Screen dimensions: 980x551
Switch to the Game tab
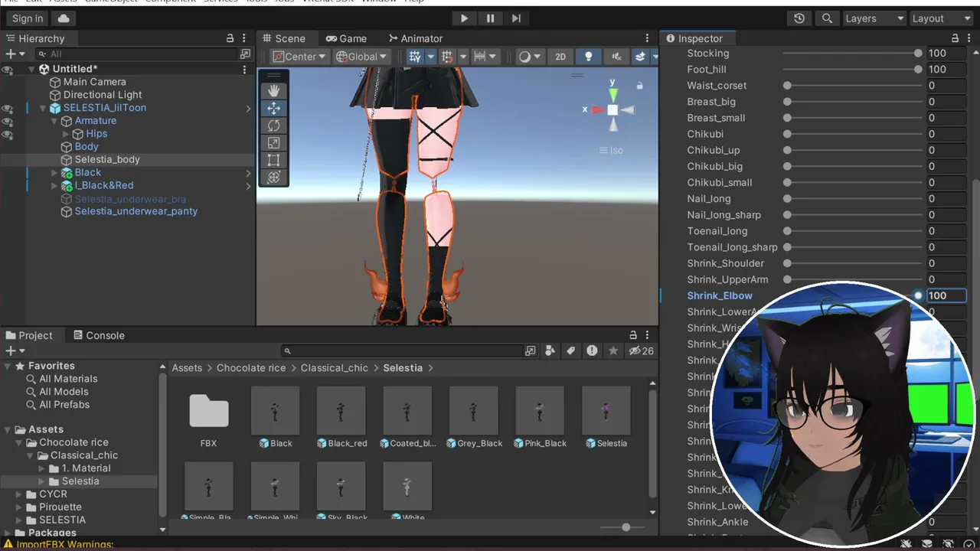click(x=345, y=38)
